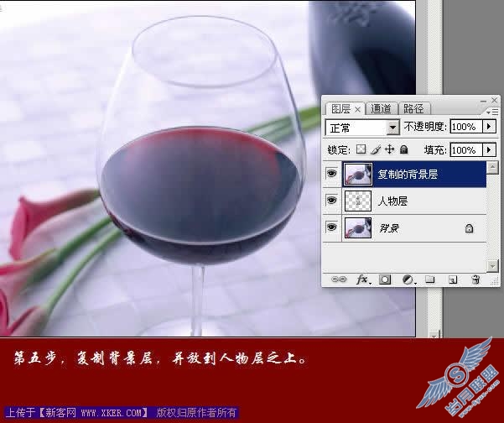This screenshot has width=504, height=423.
Task: Create new fill or adjustment layer
Action: point(409,279)
